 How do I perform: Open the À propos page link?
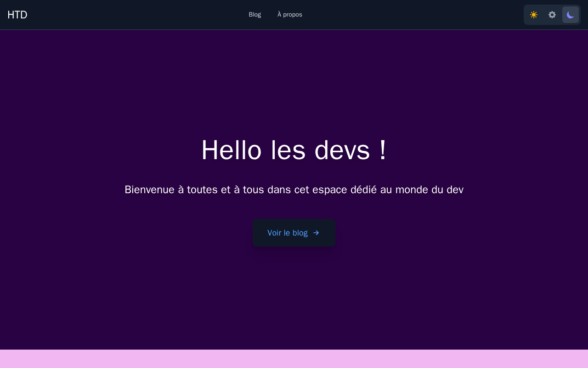click(x=290, y=15)
